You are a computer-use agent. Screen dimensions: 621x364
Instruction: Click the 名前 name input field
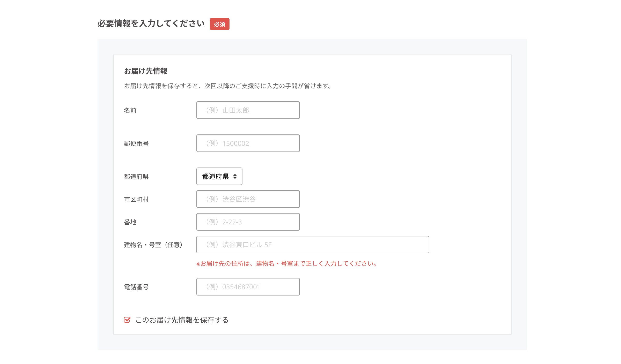point(248,110)
